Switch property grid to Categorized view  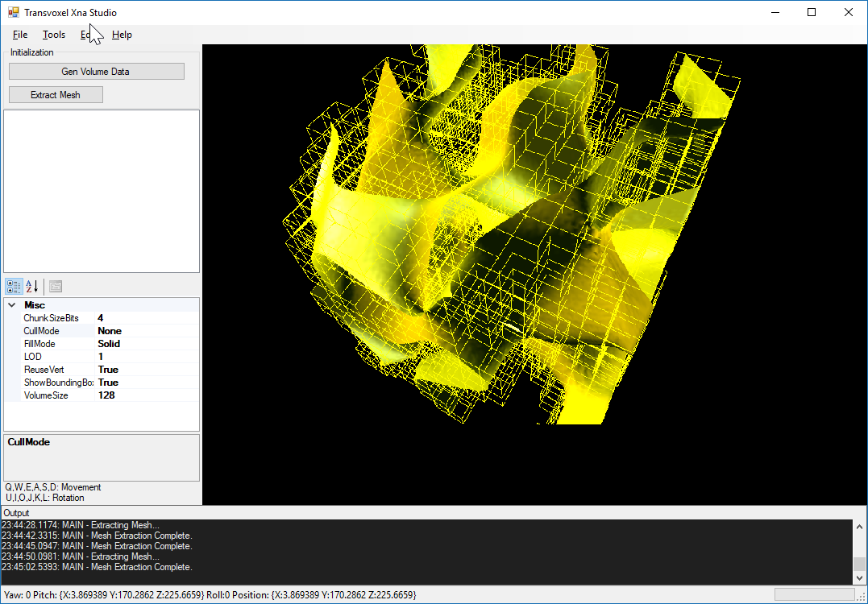coord(13,286)
